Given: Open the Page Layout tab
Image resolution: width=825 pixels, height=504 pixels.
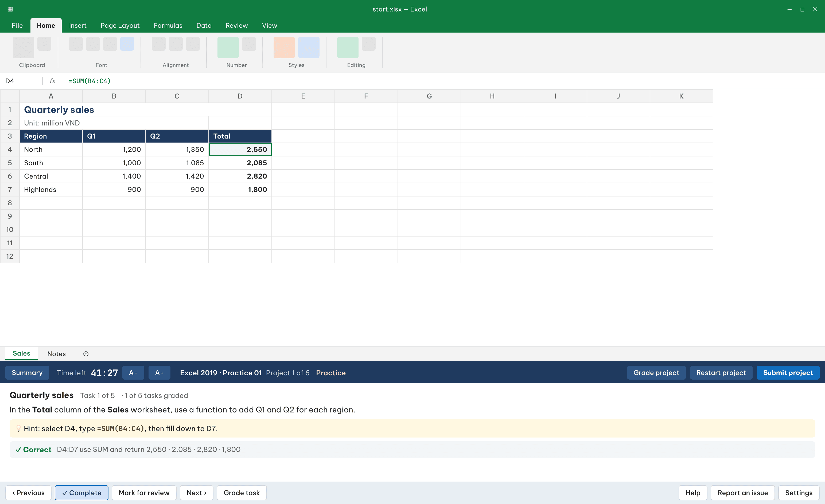Looking at the screenshot, I should 120,25.
